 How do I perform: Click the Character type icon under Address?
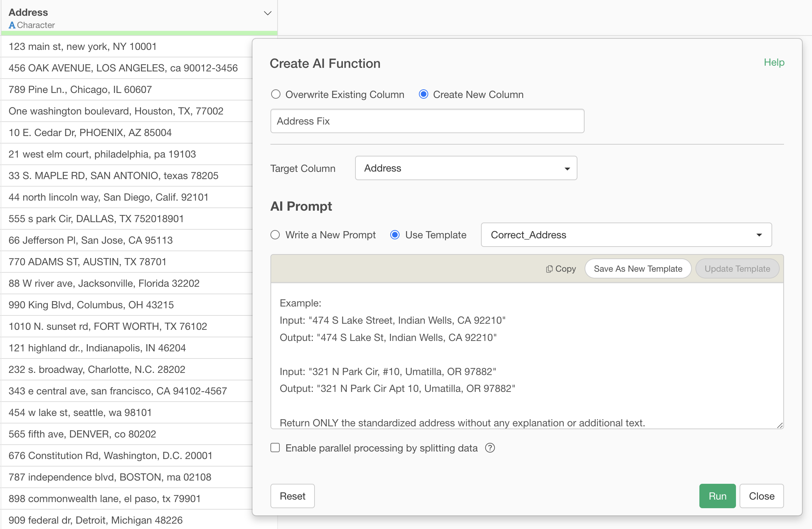(x=12, y=25)
